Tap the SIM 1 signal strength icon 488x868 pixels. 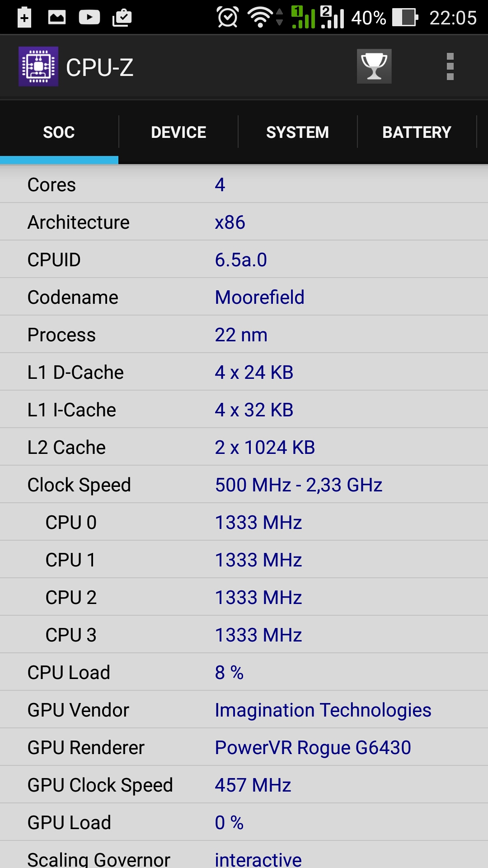[x=303, y=17]
